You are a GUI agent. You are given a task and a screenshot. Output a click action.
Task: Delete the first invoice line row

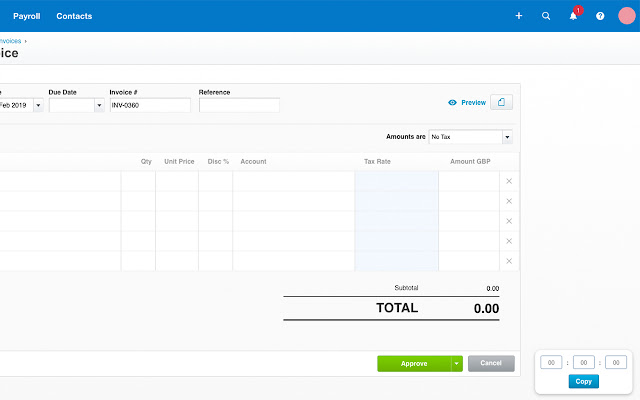[509, 181]
